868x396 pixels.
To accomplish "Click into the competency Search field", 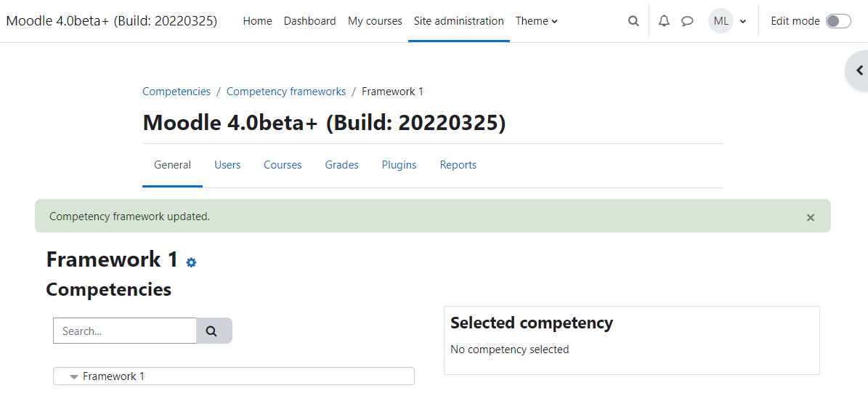I will click(124, 331).
